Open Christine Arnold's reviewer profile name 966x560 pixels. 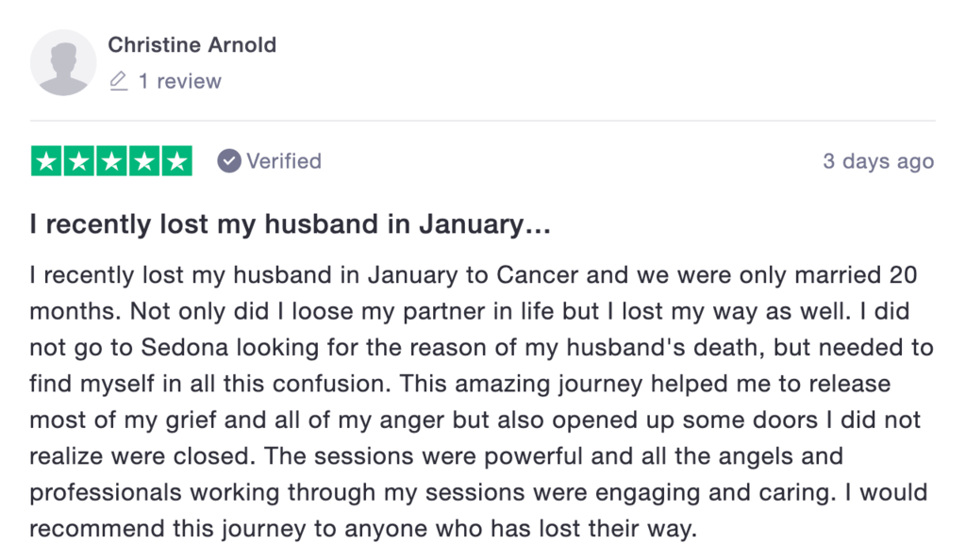192,44
